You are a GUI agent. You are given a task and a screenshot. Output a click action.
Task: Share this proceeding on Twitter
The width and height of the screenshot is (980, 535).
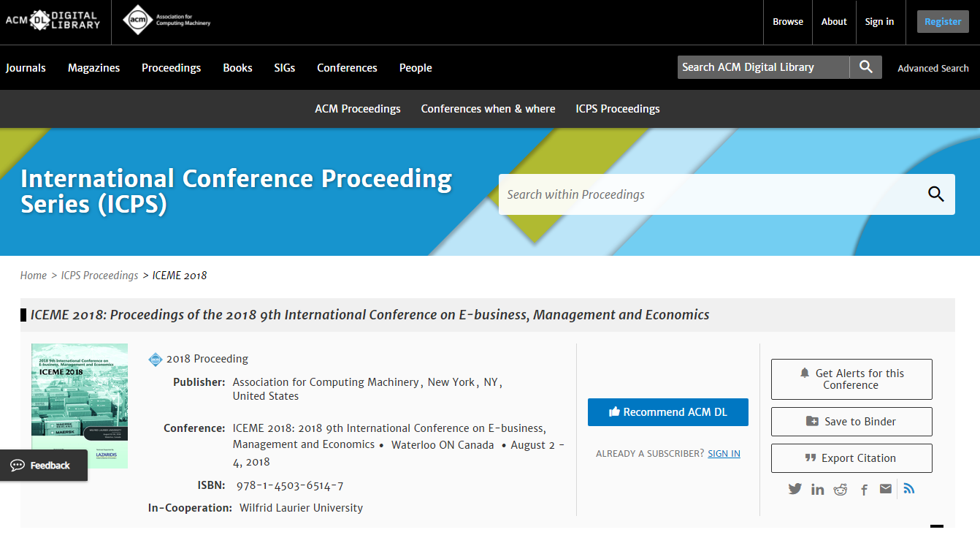click(x=795, y=489)
